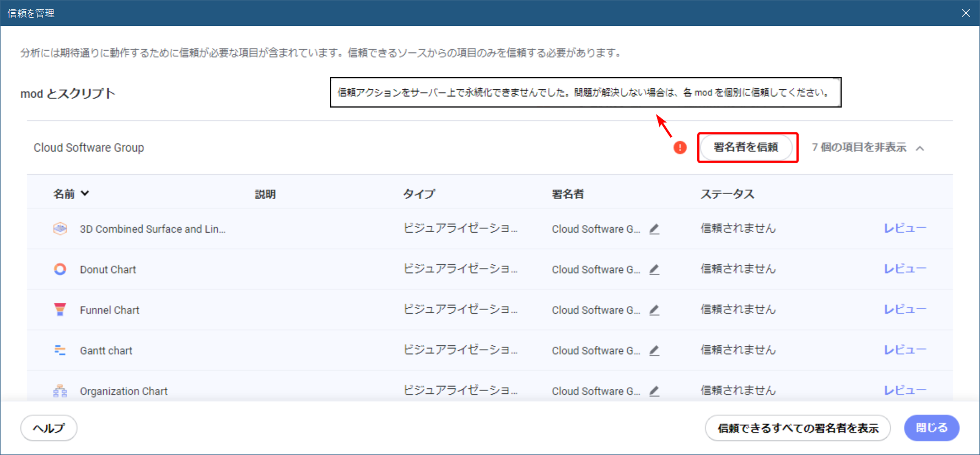
Task: Click 信頼されません status in Funnel Chart row
Action: tap(738, 309)
